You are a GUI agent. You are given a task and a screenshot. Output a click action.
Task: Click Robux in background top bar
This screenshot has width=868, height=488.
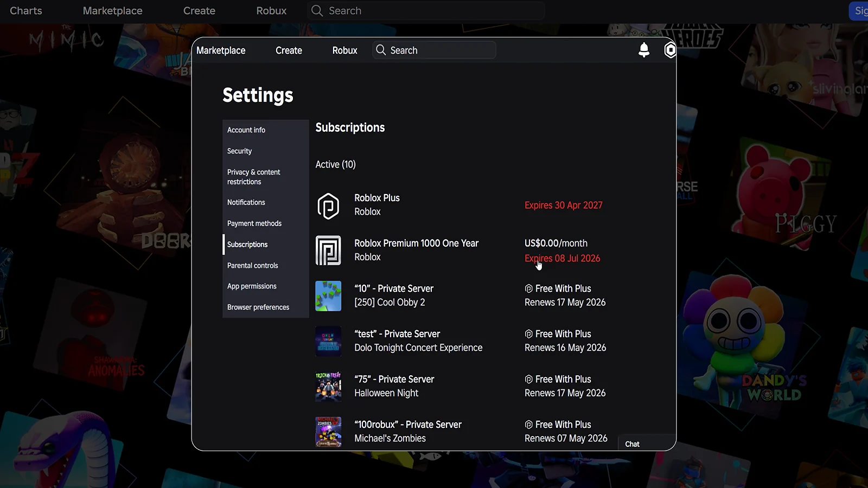pos(271,11)
